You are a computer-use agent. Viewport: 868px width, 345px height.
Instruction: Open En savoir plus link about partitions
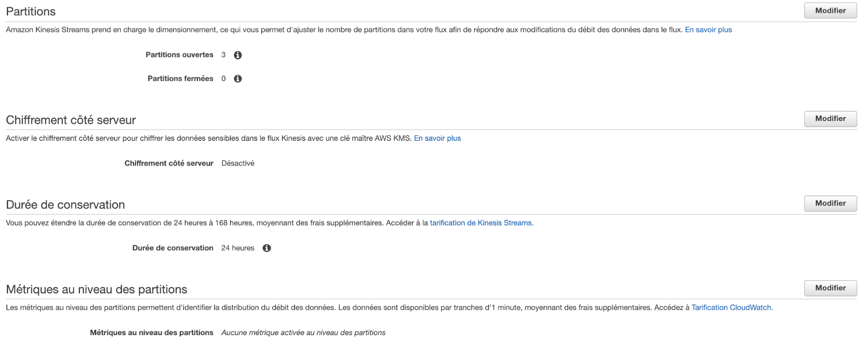(708, 30)
